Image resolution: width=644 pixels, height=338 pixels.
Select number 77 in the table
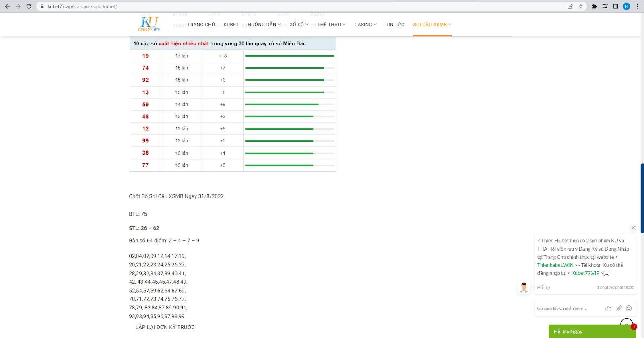tap(145, 165)
